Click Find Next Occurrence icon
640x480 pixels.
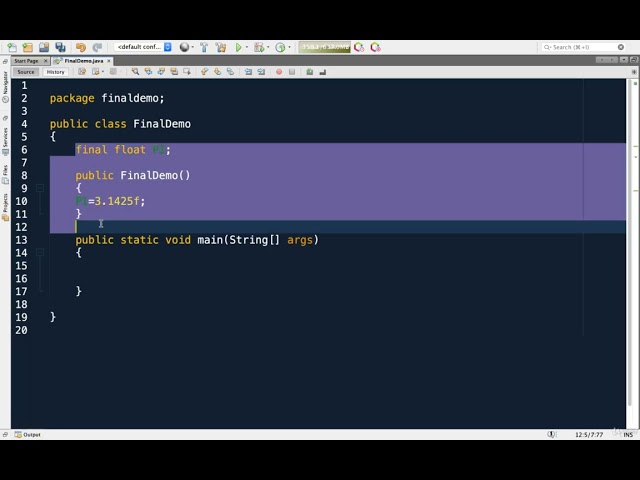161,72
